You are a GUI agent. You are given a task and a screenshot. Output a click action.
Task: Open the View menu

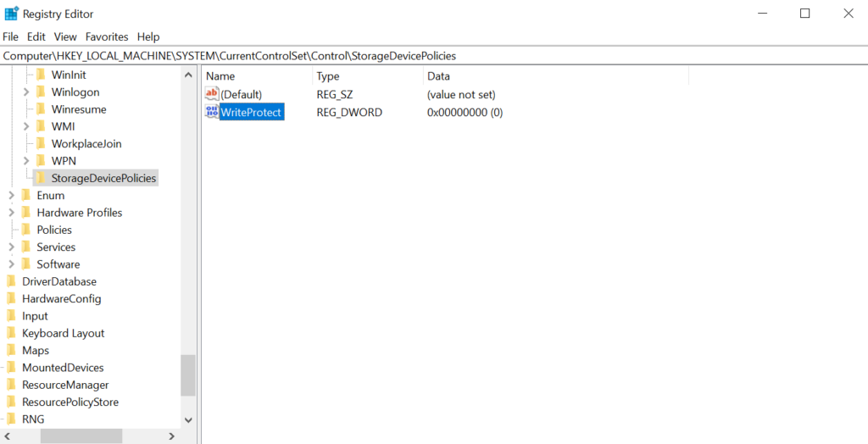click(65, 36)
